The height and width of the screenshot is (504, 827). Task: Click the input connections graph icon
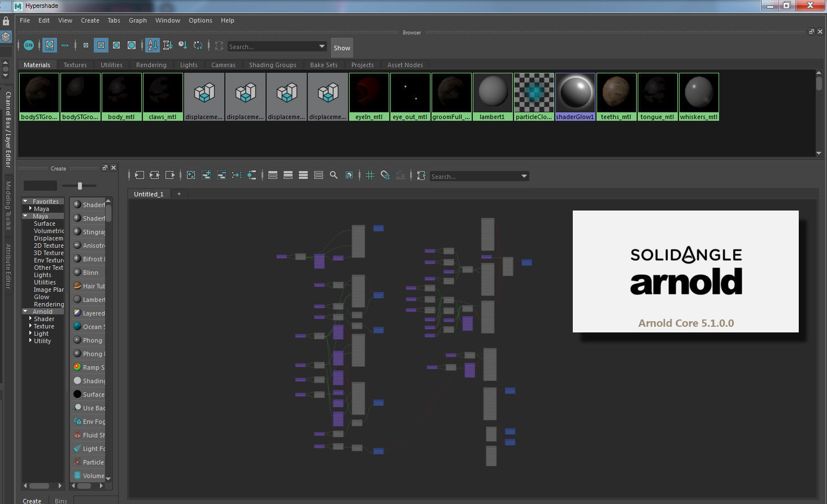[140, 176]
